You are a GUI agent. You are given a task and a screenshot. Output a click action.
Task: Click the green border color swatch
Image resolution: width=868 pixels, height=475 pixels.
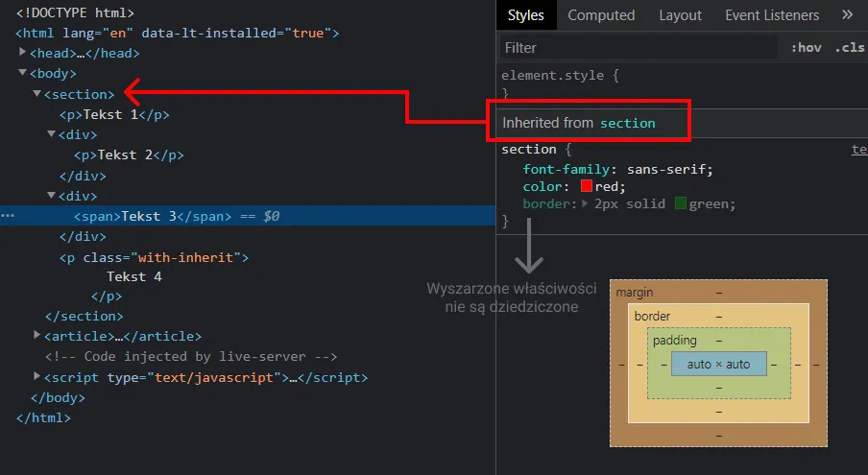click(x=681, y=202)
